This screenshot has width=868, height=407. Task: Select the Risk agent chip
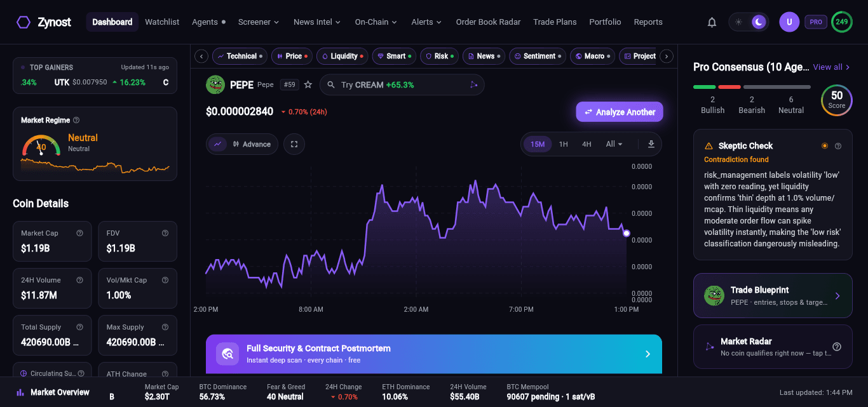pos(439,57)
